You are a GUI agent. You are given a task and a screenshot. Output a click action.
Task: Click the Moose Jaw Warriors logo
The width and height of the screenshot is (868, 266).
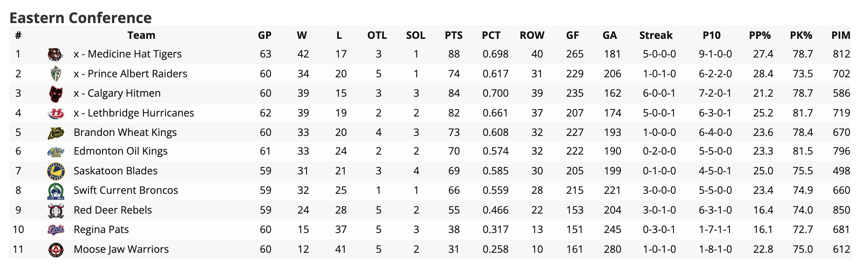tap(56, 250)
